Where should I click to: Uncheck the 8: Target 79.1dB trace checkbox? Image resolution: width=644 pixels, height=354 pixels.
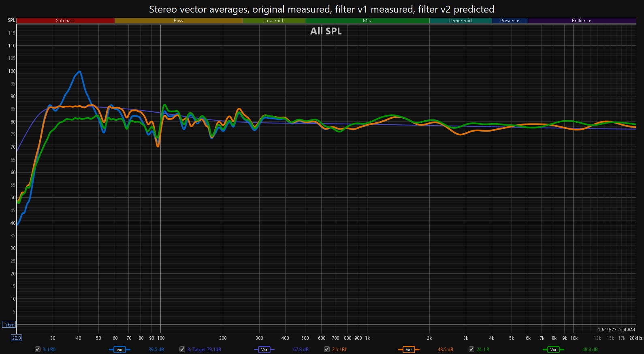[182, 349]
